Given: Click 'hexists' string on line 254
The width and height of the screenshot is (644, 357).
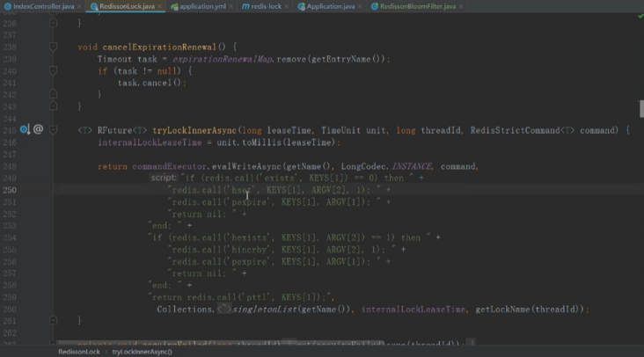Looking at the screenshot, I should point(249,237).
